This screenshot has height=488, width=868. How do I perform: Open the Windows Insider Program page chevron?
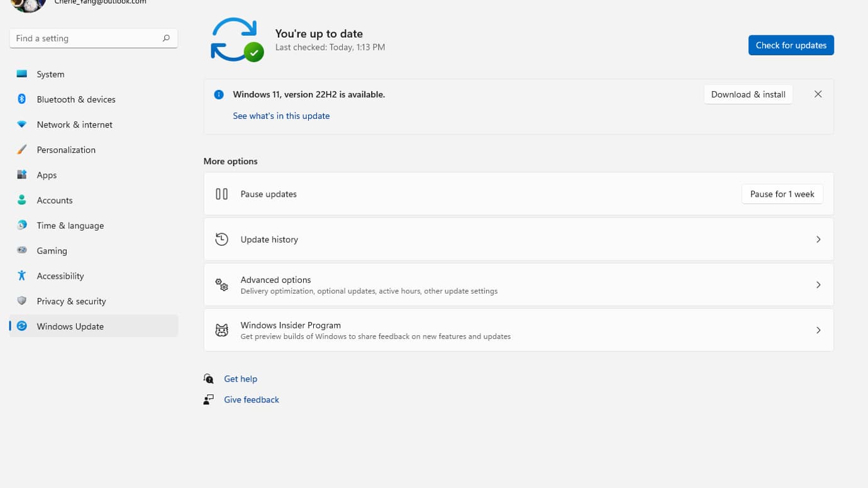click(x=818, y=330)
